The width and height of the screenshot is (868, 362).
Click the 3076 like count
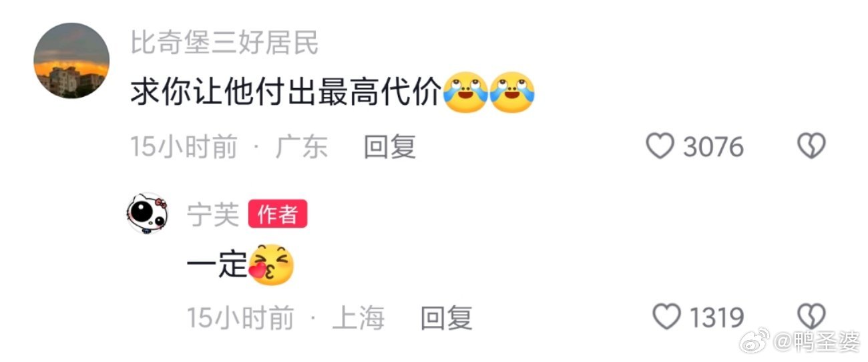point(713,147)
